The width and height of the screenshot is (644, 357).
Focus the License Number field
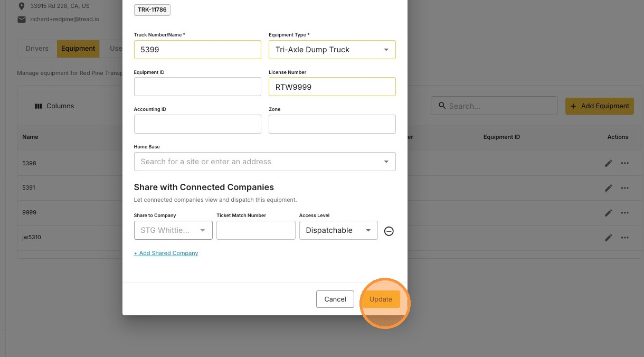[332, 87]
